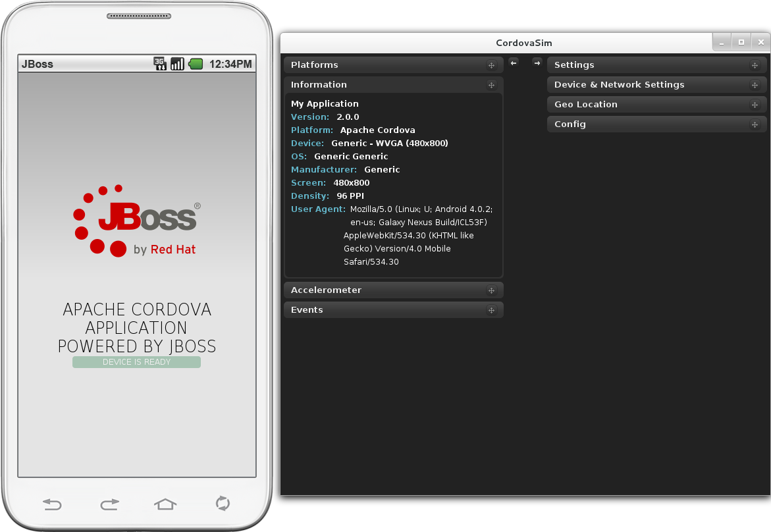
Task: Expand the Settings panel
Action: [657, 65]
